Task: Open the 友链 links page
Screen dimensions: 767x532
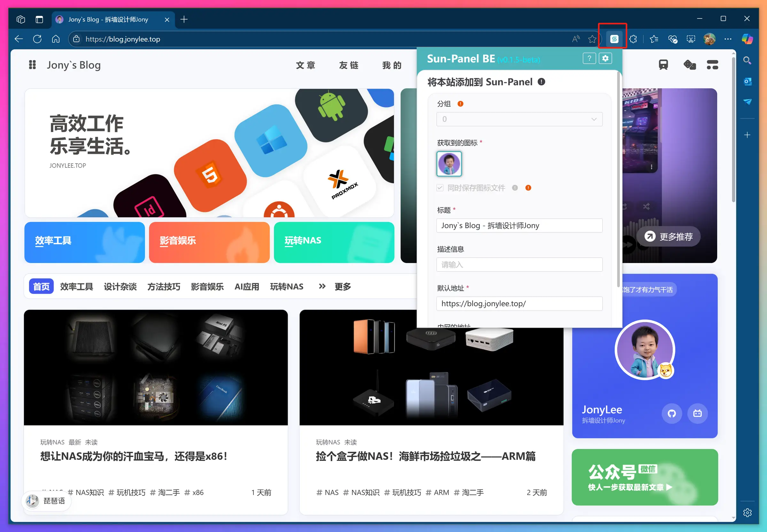Action: [348, 65]
